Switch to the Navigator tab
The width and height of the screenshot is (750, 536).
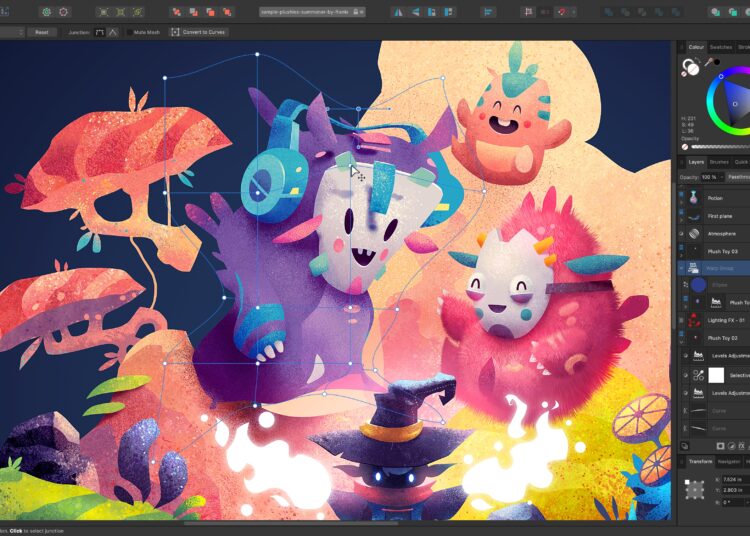coord(729,461)
